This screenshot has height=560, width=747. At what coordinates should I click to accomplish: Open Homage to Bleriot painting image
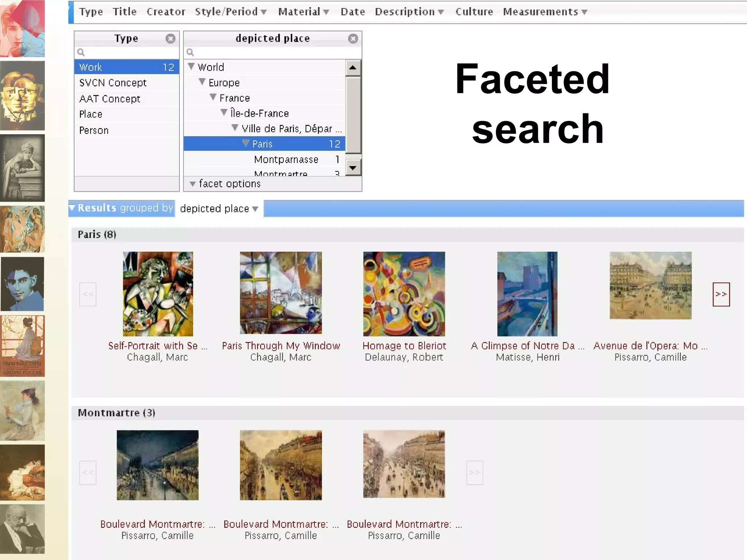coord(404,294)
